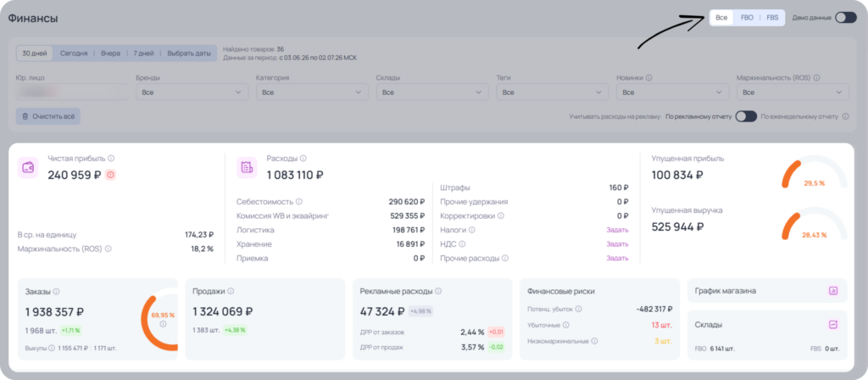Click the 69,95 % orders buyout gauge

click(160, 320)
